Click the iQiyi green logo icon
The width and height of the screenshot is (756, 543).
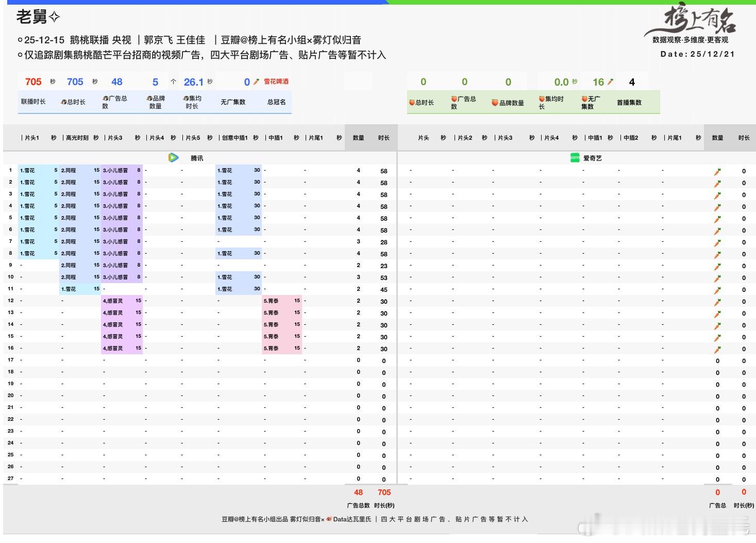[575, 158]
